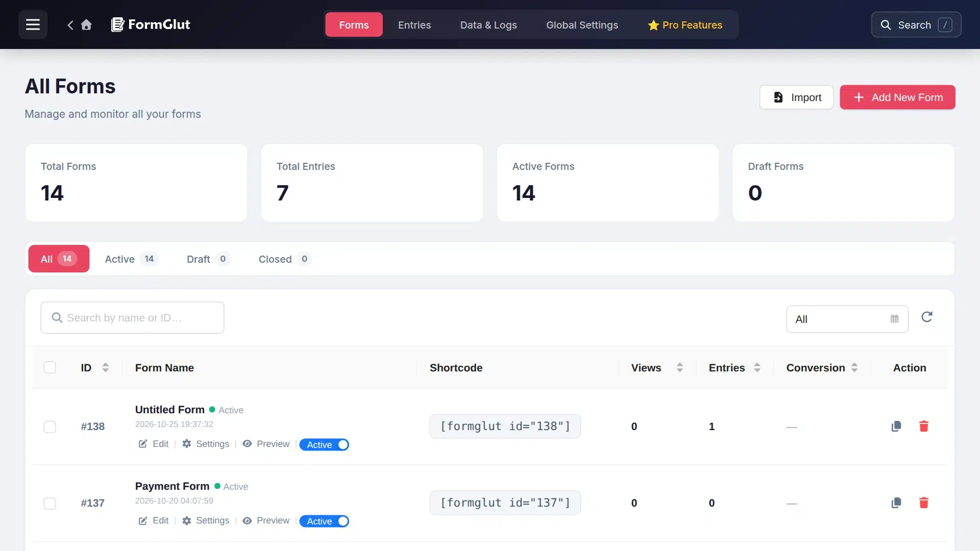Check the box for form #137
Image resolution: width=980 pixels, height=551 pixels.
click(x=50, y=503)
